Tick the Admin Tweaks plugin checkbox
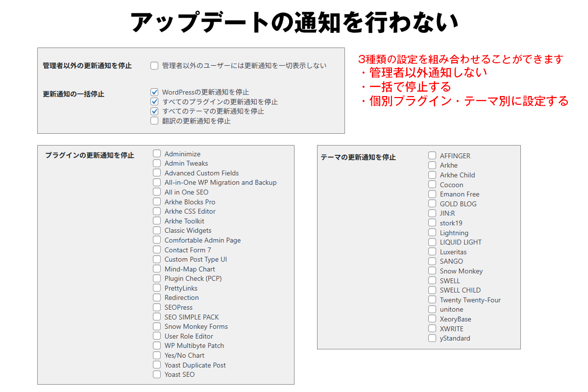The width and height of the screenshot is (588, 392). coord(157,163)
